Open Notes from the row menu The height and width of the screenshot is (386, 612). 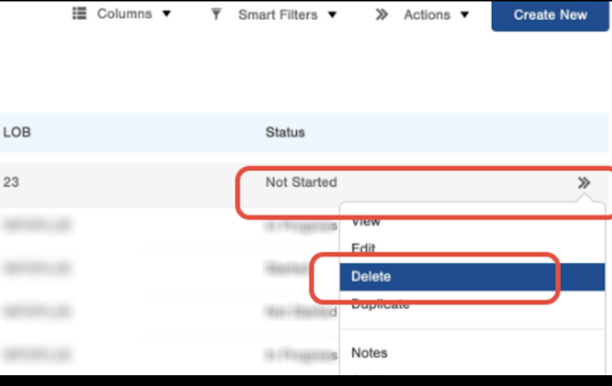coord(369,353)
